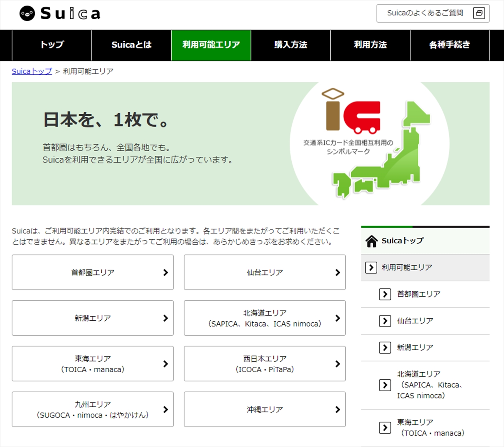The image size is (504, 447).
Task: Open the 各種手続き navigation tab
Action: point(450,45)
